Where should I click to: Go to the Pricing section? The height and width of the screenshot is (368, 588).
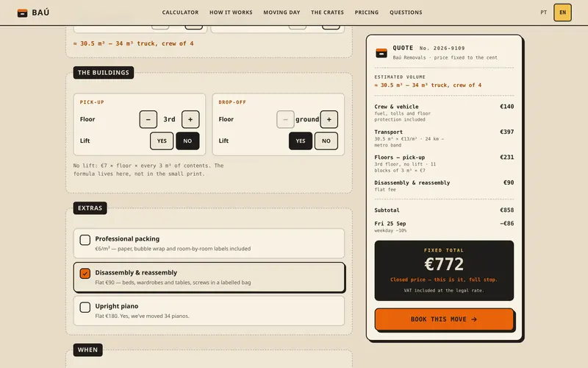click(367, 13)
